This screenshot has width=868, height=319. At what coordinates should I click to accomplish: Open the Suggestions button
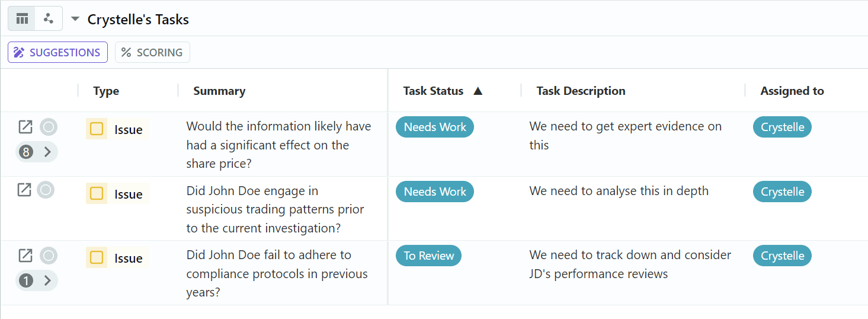coord(57,52)
